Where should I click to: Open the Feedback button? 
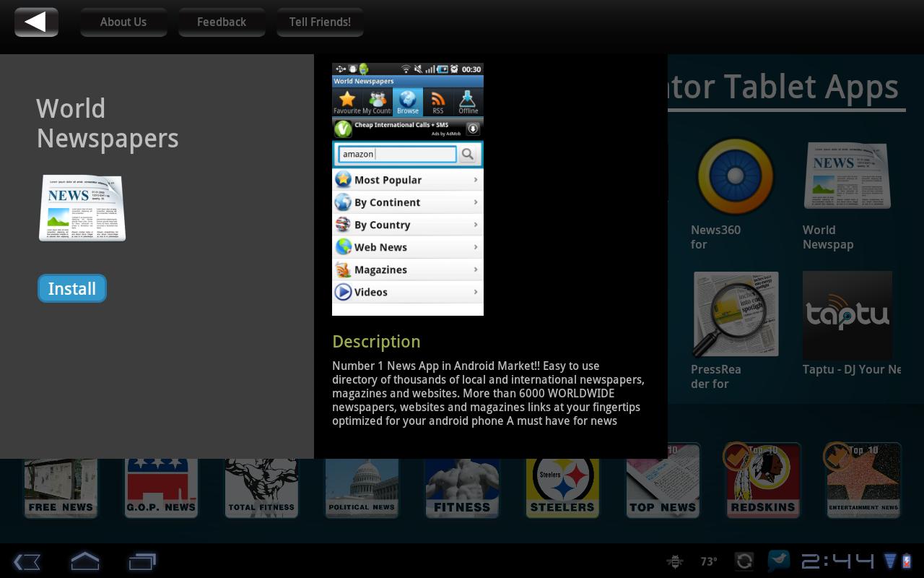(222, 22)
